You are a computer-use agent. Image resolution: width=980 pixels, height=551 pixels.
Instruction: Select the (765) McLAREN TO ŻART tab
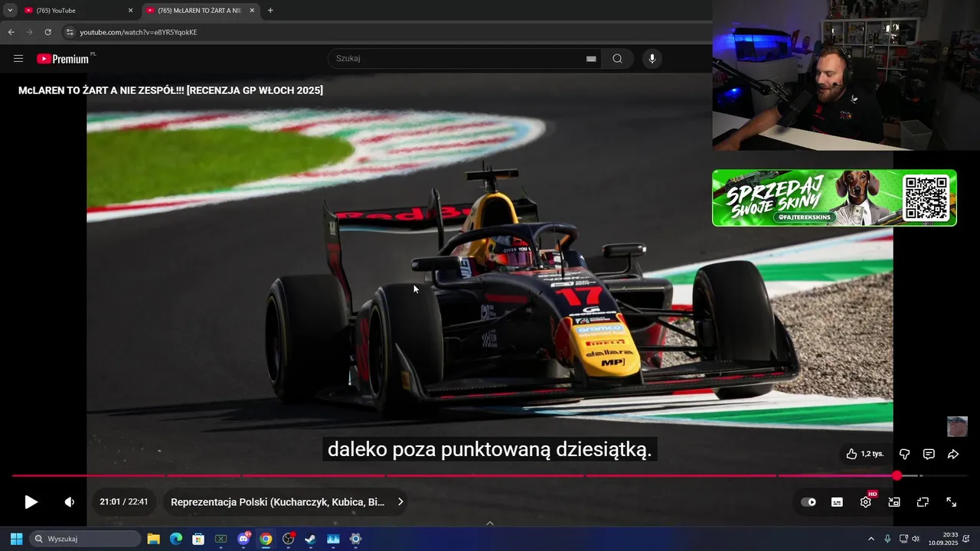coord(201,11)
